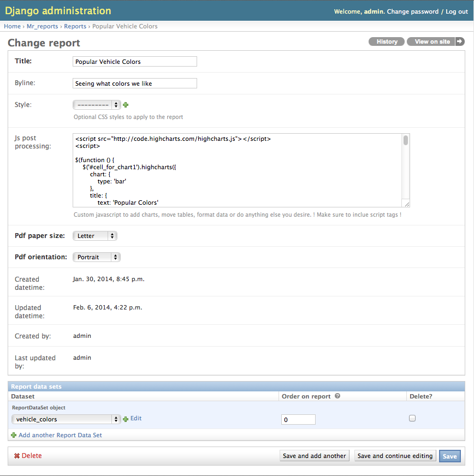Click the Delete? column header
The image size is (474, 476).
(x=421, y=396)
